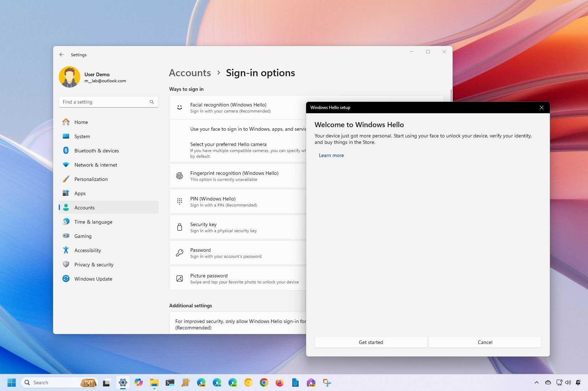Screen dimensions: 588x391
Task: Open Windows Terminal from the taskbar
Action: click(x=170, y=382)
